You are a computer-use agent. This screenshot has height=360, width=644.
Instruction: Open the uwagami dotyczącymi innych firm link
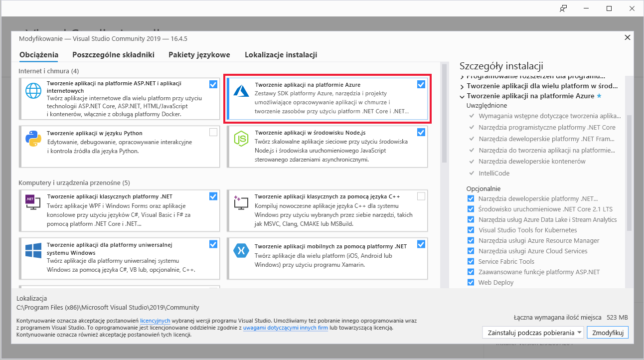(x=285, y=328)
